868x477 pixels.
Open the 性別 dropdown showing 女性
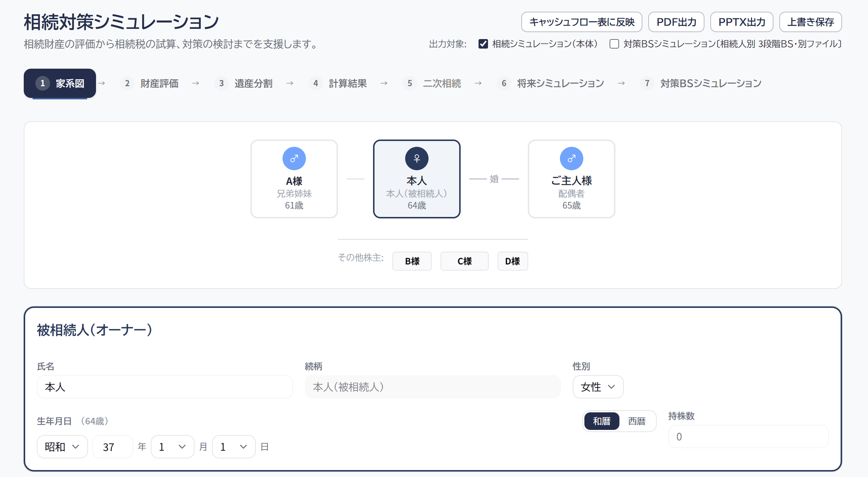(x=598, y=387)
